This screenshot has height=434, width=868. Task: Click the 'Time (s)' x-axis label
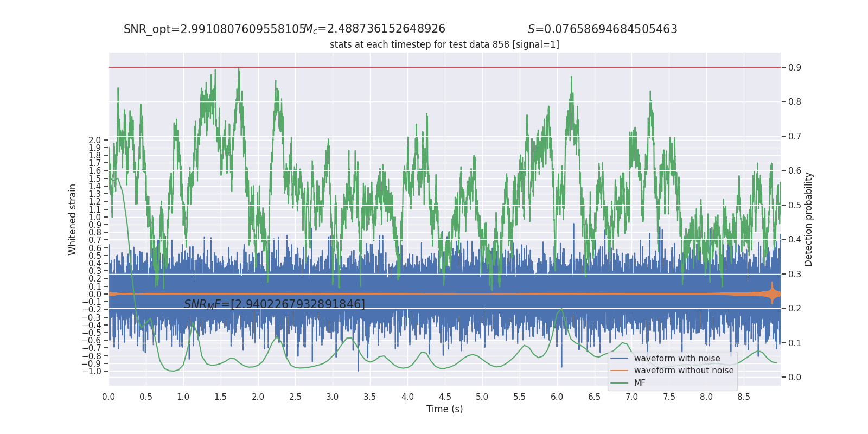pyautogui.click(x=444, y=409)
